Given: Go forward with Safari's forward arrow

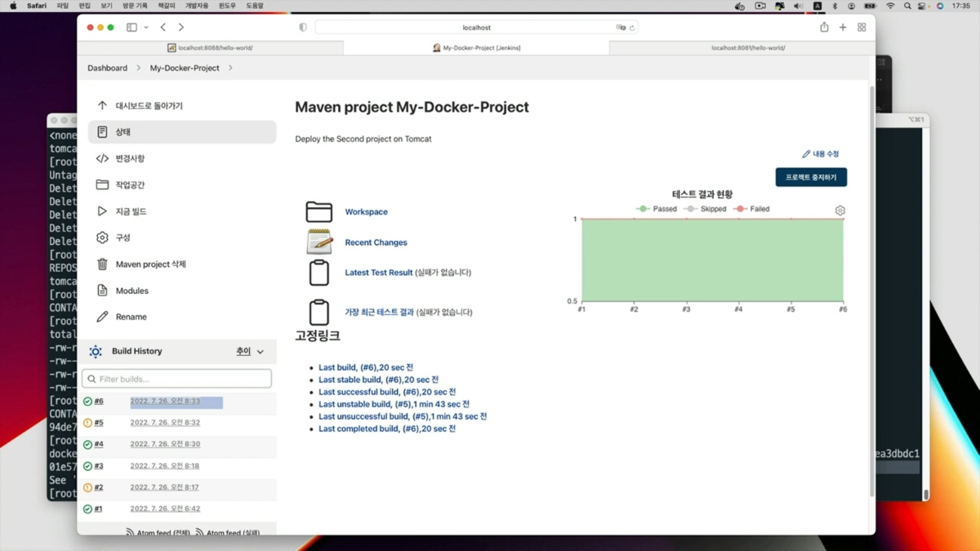Looking at the screenshot, I should coord(180,27).
